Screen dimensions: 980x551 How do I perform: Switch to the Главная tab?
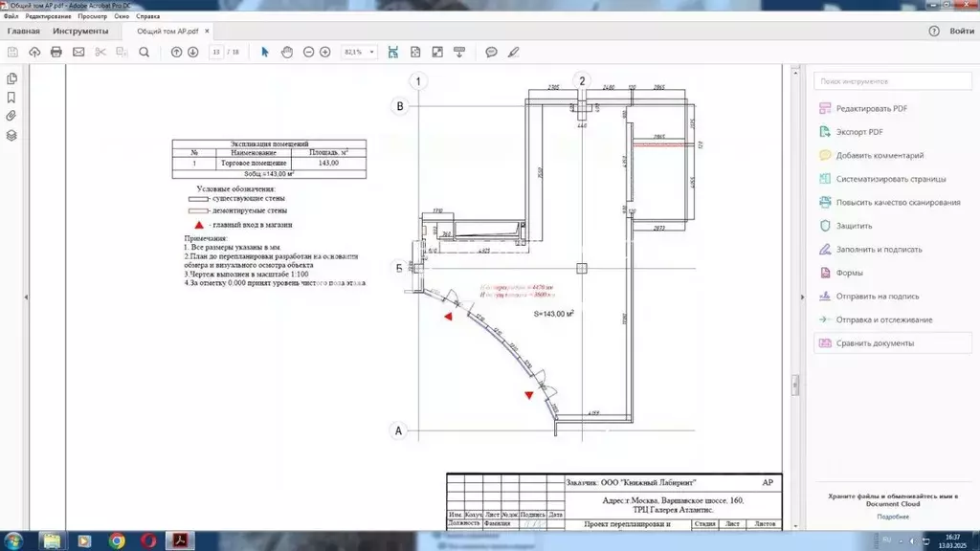[x=24, y=32]
